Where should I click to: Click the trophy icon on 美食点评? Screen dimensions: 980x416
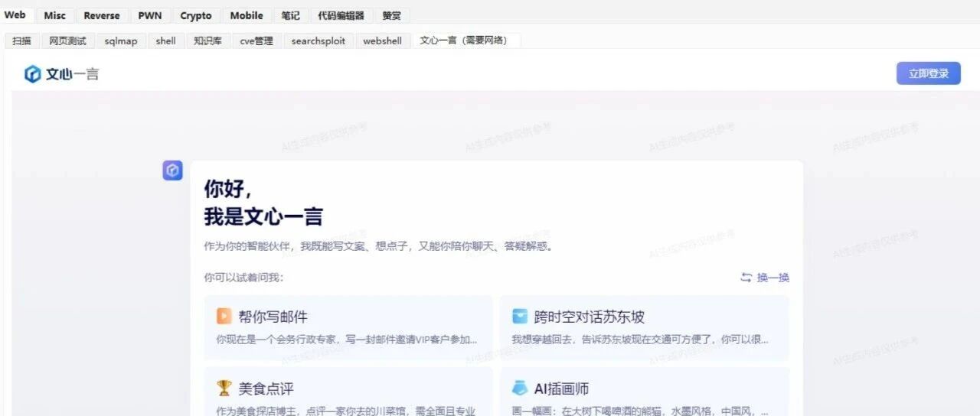click(224, 388)
